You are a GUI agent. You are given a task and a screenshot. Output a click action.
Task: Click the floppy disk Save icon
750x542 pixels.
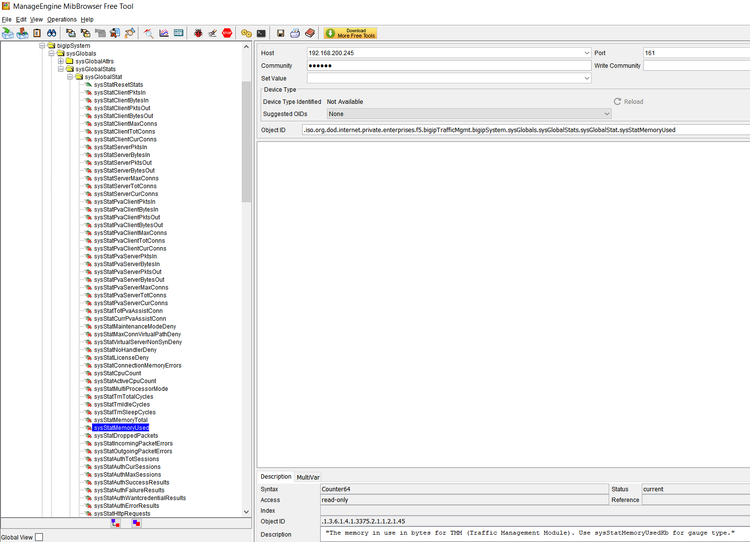point(281,33)
